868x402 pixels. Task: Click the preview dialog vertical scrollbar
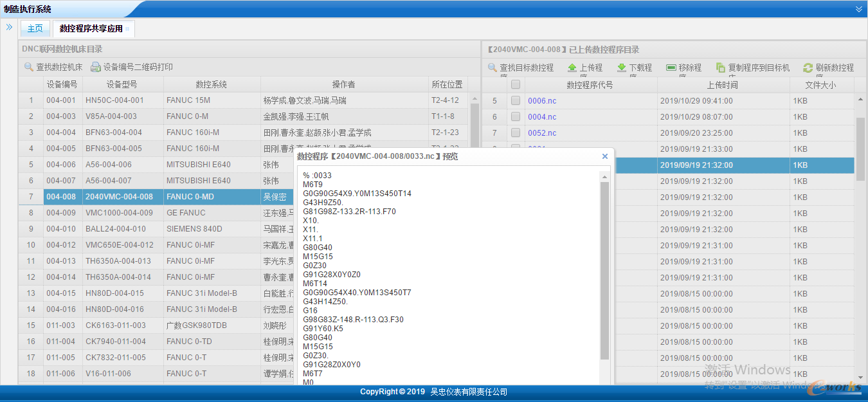coord(604,270)
